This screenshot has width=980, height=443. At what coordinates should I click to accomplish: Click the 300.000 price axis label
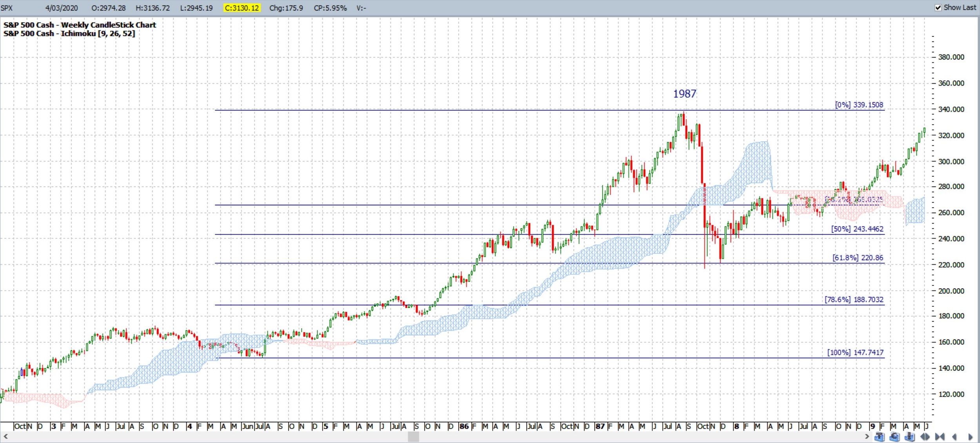click(951, 161)
